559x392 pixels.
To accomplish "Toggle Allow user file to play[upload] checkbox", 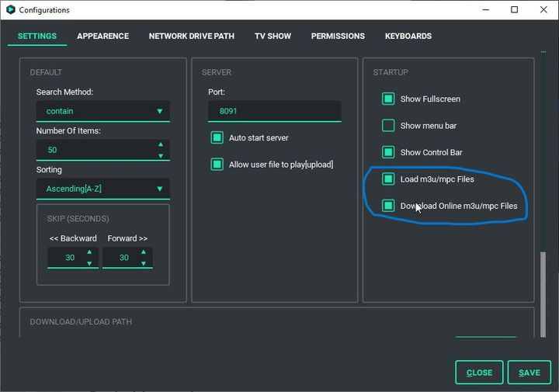I will tap(217, 165).
